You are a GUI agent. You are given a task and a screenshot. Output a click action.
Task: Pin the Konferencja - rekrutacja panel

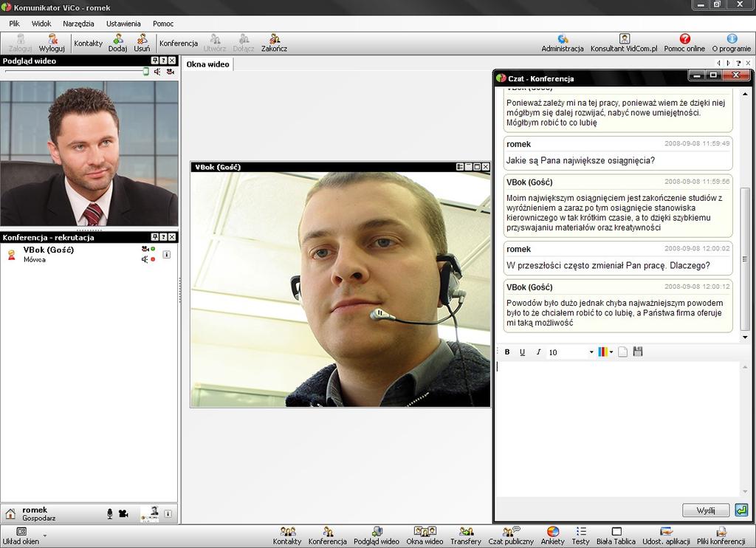click(x=155, y=237)
